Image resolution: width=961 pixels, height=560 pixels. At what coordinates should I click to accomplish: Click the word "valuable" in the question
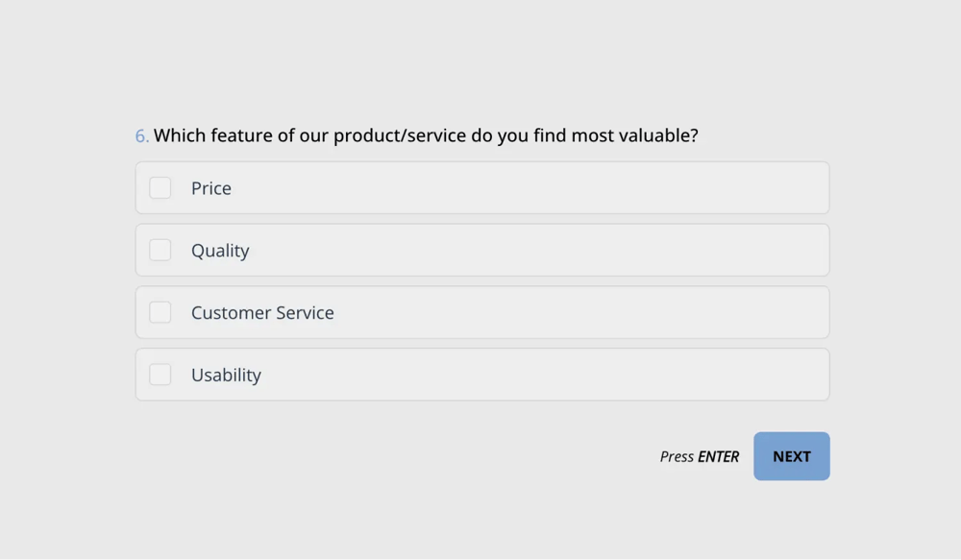[656, 135]
